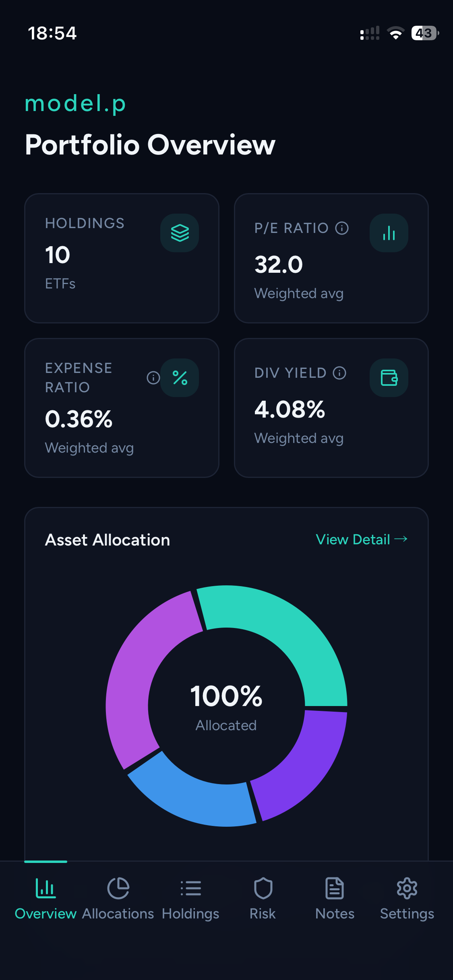Open View Detail for Asset Allocation
The image size is (453, 980).
362,539
